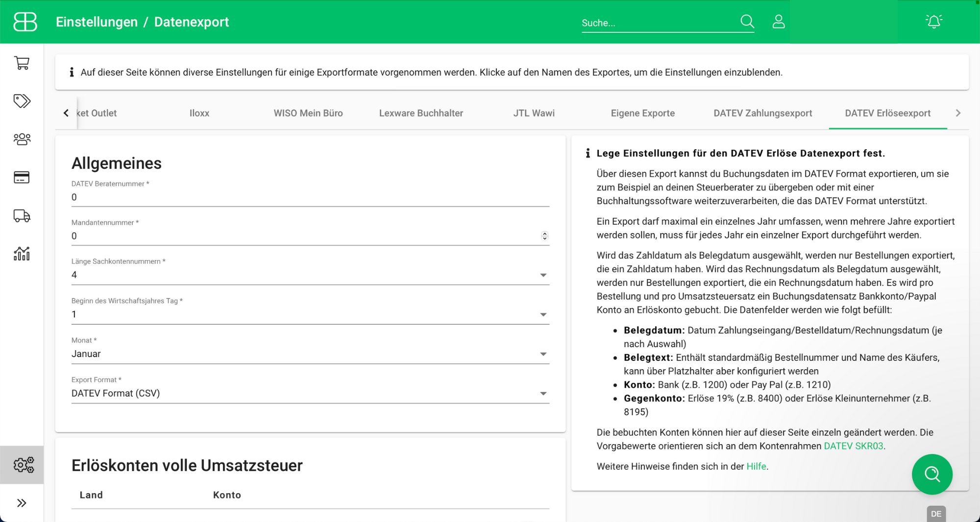This screenshot has width=980, height=522.
Task: Open the user account icon in header
Action: point(778,21)
